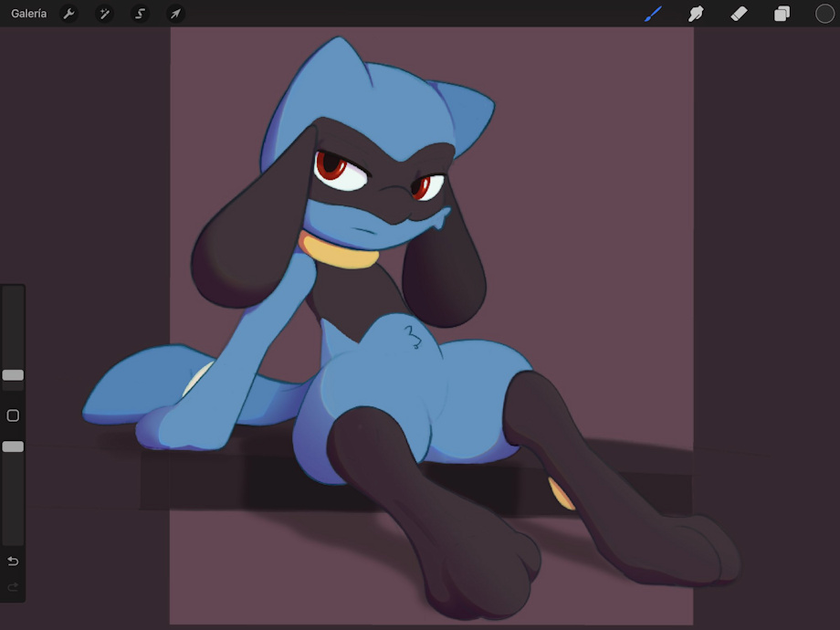Undo the last stroke
The width and height of the screenshot is (840, 630).
[13, 561]
